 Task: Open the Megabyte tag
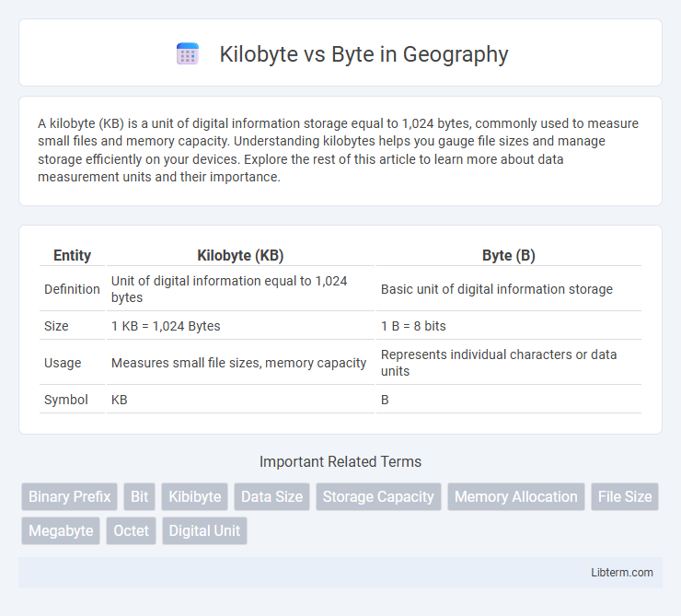point(61,530)
